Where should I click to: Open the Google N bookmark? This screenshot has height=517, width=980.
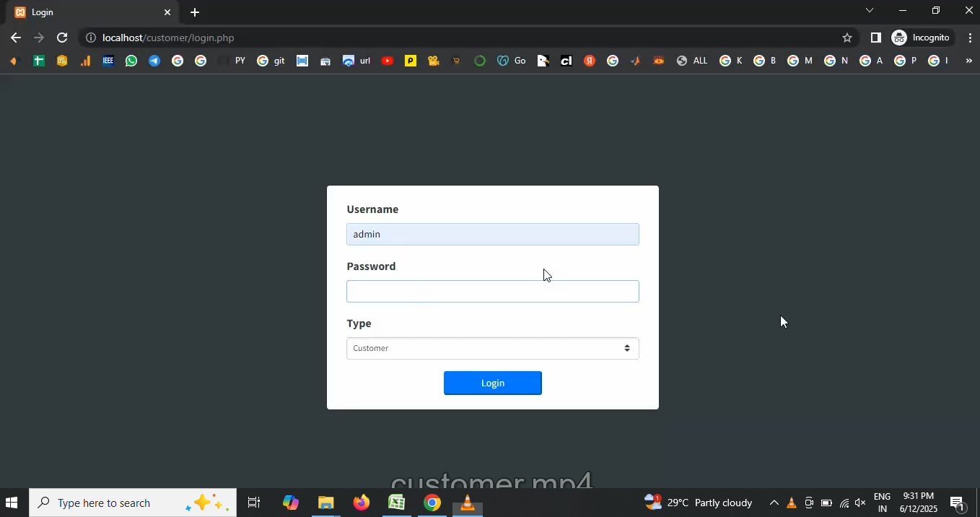coord(836,61)
